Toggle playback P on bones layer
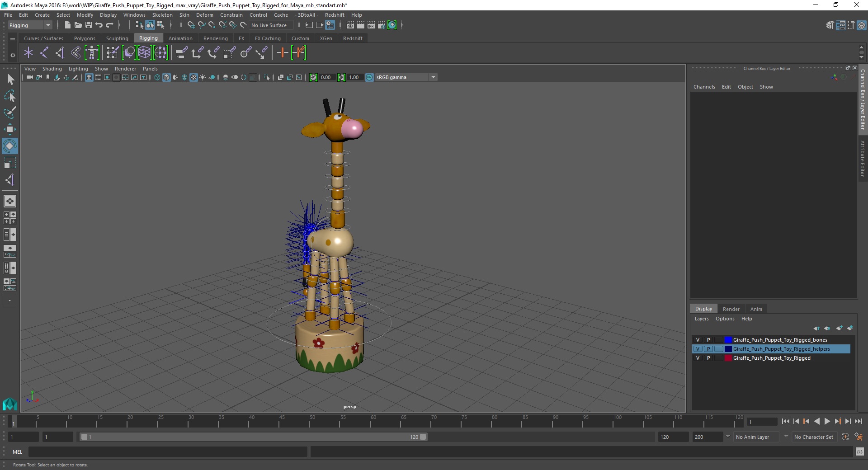Screen dimensions: 868x470 pyautogui.click(x=708, y=340)
